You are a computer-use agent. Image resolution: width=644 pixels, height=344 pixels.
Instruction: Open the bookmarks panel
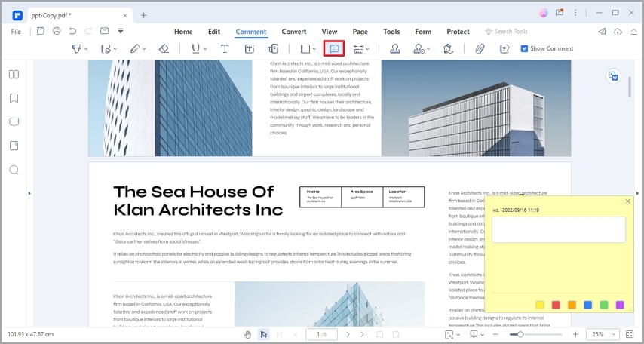(x=14, y=98)
